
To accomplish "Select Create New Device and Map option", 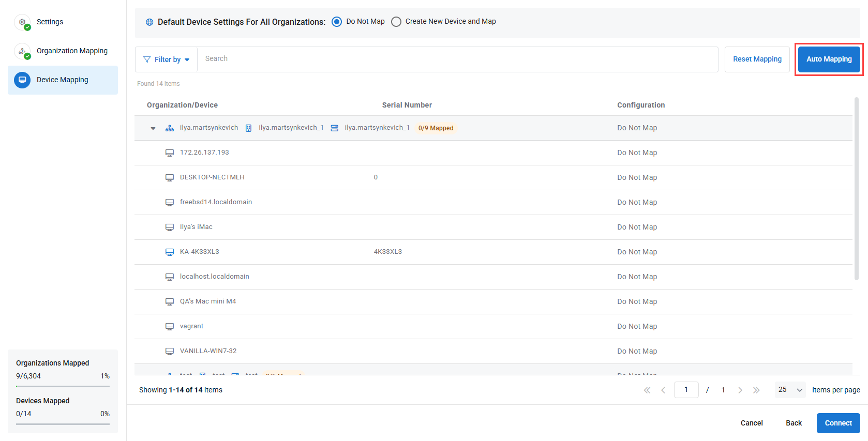I will pyautogui.click(x=396, y=22).
